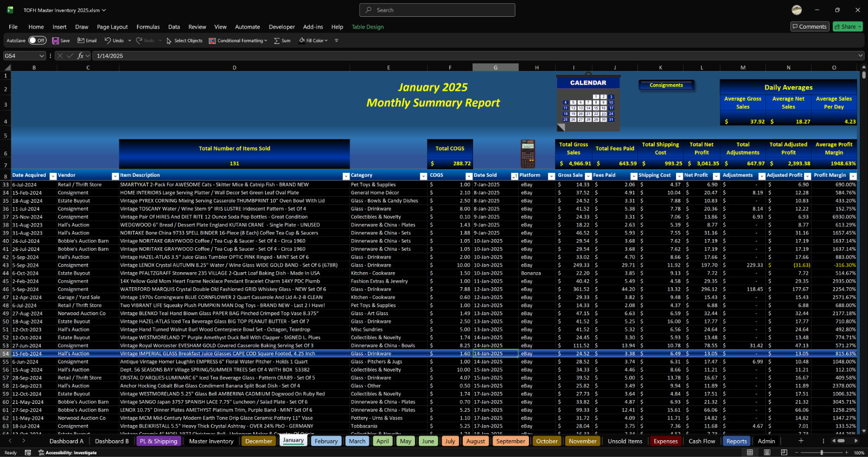
Task: Open the Profit Margin filter dropdown
Action: (853, 176)
